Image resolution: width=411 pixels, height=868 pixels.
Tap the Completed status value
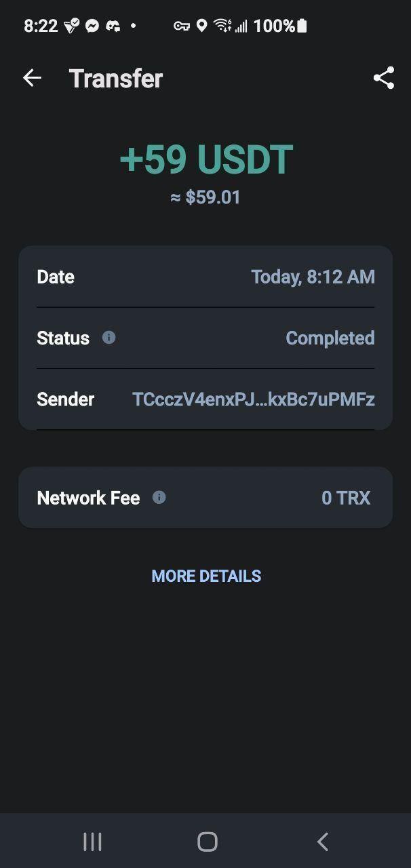(330, 338)
